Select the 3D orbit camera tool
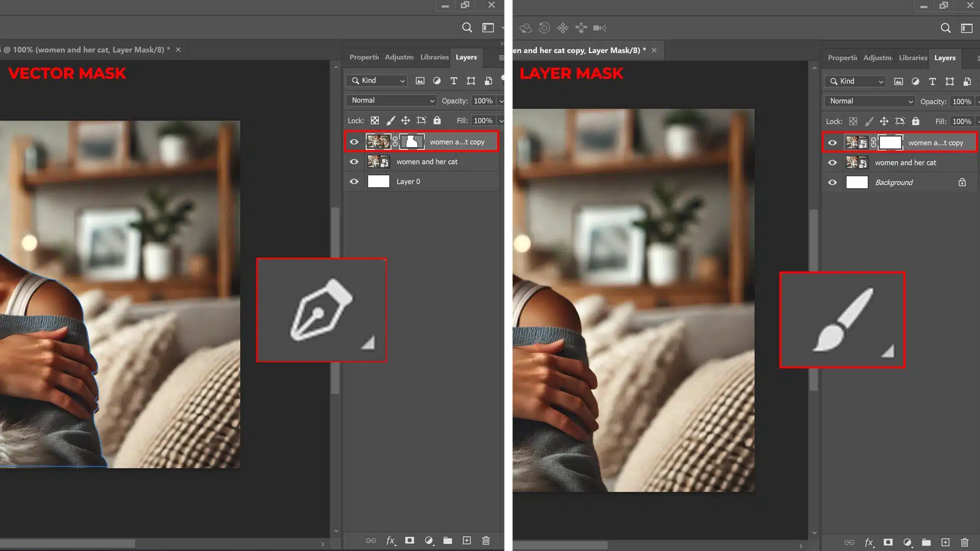This screenshot has height=551, width=980. (526, 28)
